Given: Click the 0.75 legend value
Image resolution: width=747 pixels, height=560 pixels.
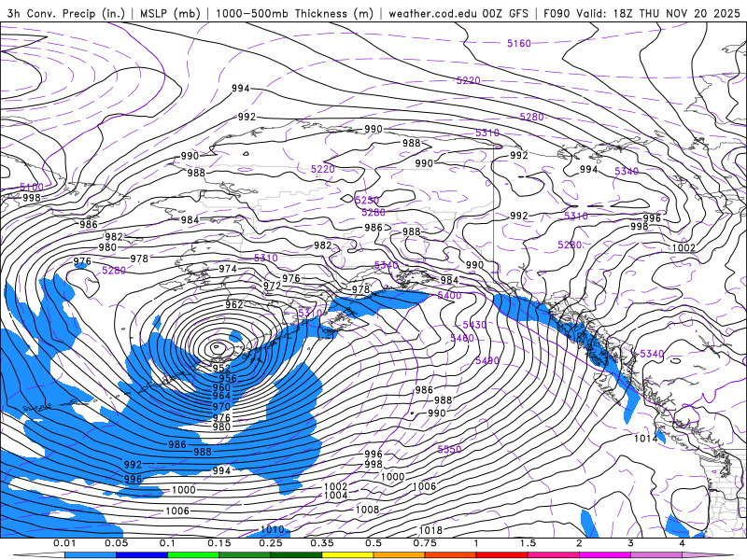Looking at the screenshot, I should [x=425, y=543].
